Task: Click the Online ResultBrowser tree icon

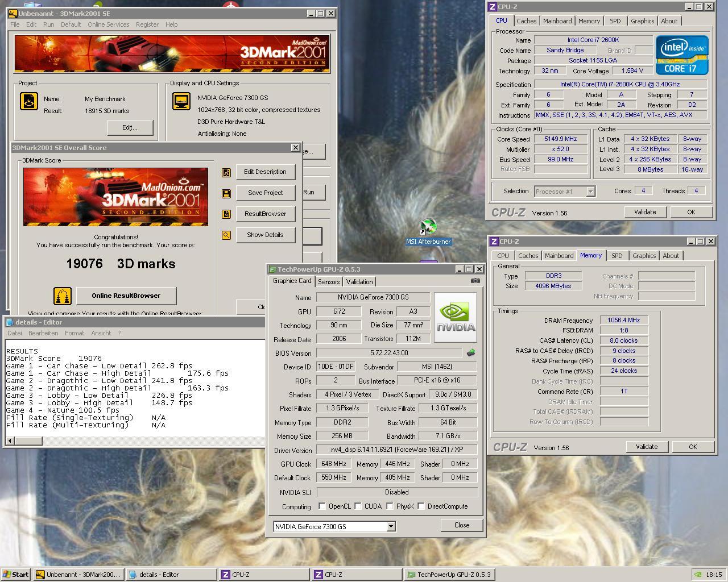Action: [63, 296]
